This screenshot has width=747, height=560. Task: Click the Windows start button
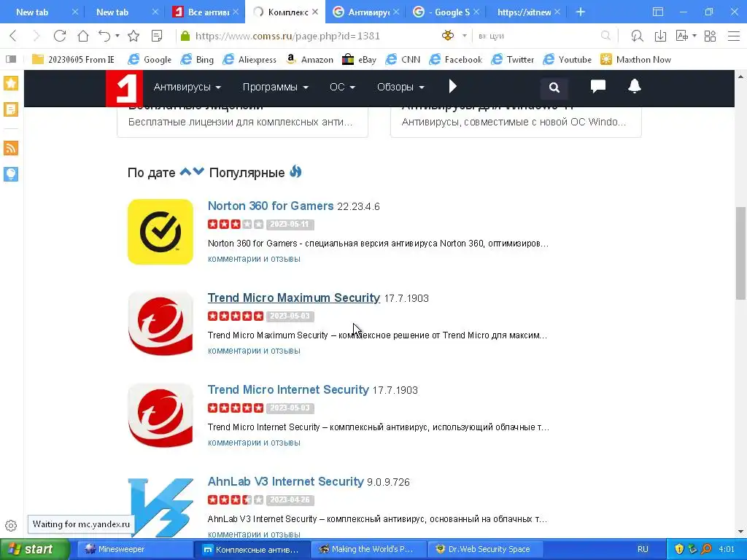pos(34,549)
